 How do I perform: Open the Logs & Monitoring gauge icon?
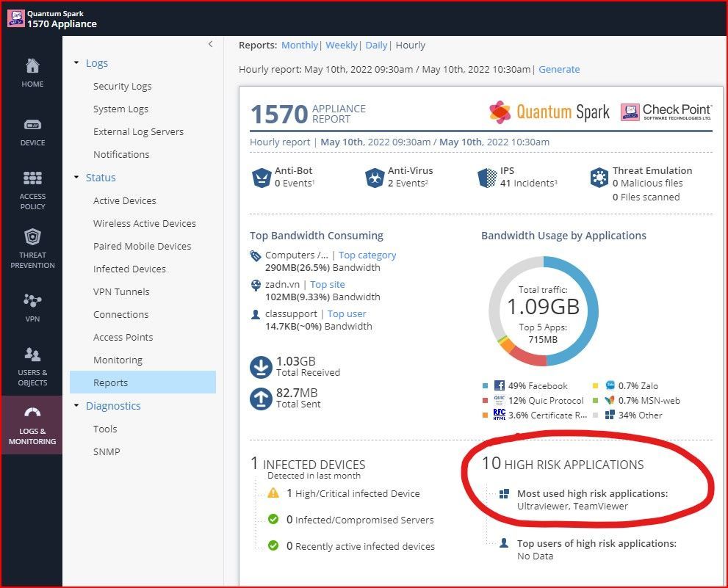[32, 412]
